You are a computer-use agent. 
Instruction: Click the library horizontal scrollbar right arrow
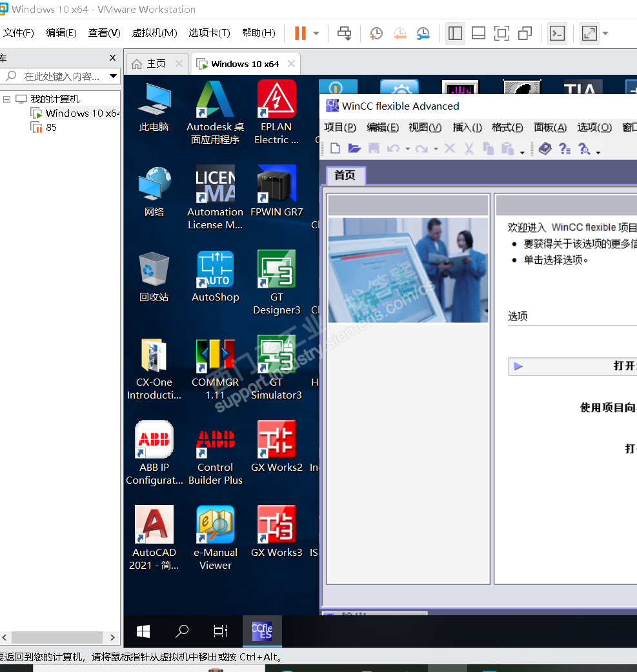[112, 637]
